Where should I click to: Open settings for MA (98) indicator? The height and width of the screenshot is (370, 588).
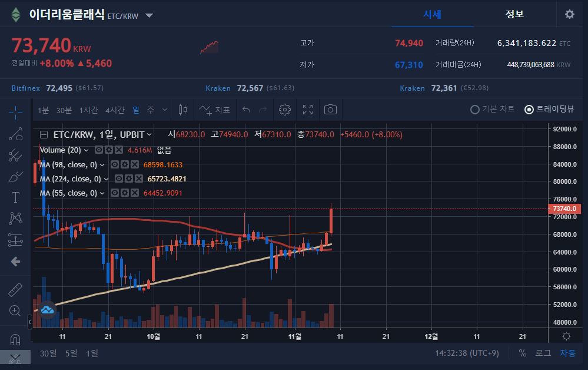click(x=125, y=165)
